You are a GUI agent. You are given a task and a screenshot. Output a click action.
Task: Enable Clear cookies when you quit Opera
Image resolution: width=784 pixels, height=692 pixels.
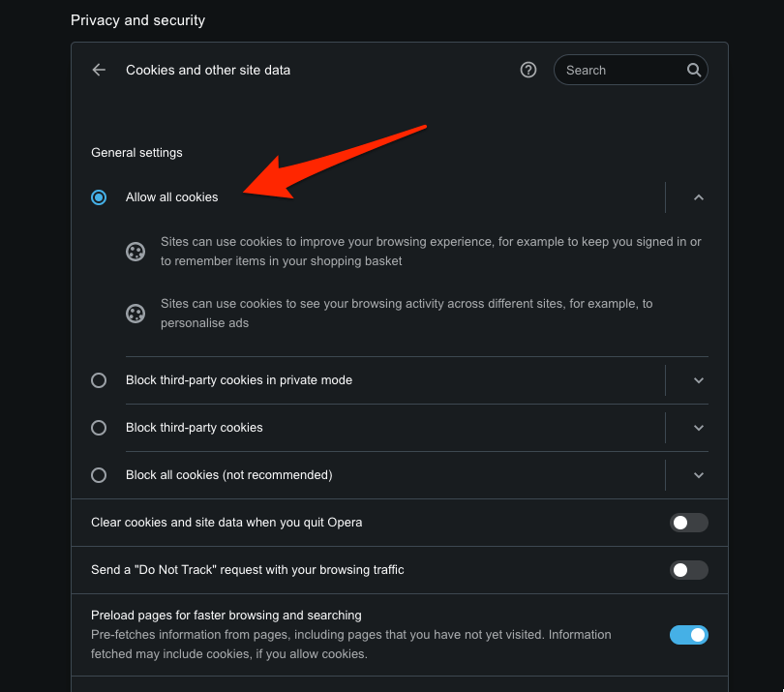688,523
